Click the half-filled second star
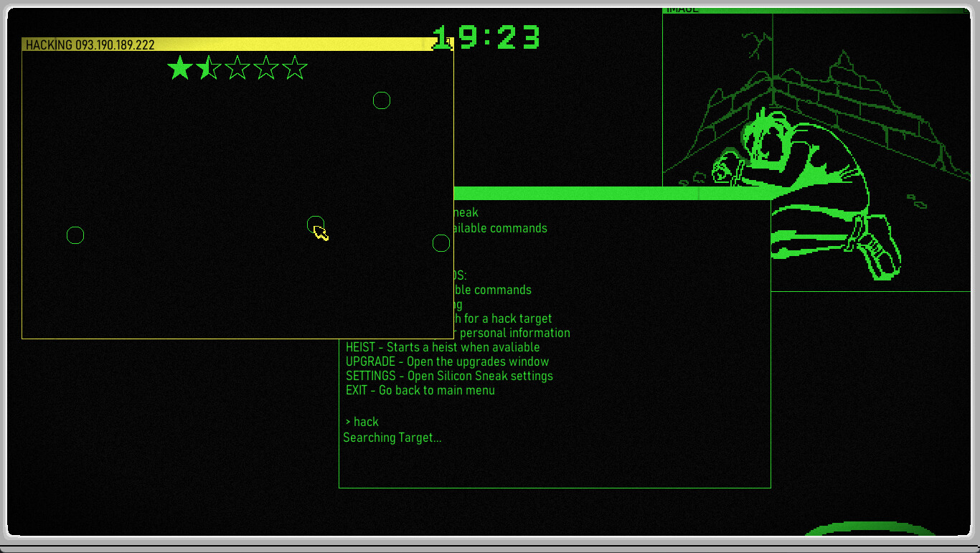Screen dimensions: 980x553 (209, 68)
